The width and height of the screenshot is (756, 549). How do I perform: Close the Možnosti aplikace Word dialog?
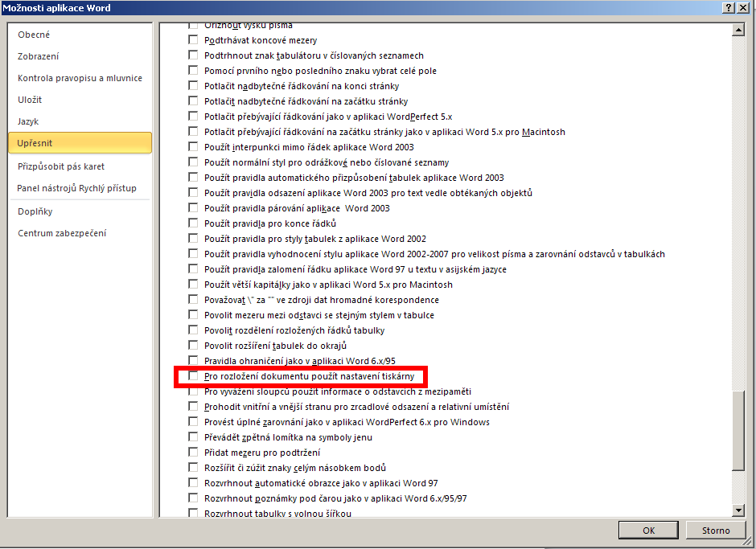pyautogui.click(x=742, y=8)
